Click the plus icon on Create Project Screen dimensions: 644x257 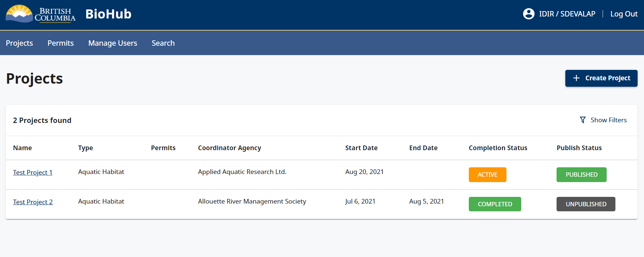pyautogui.click(x=576, y=78)
